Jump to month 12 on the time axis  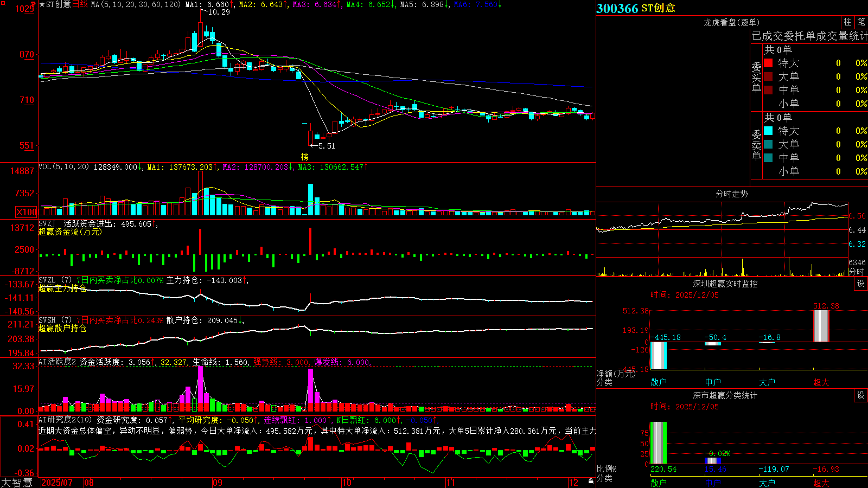(x=574, y=483)
